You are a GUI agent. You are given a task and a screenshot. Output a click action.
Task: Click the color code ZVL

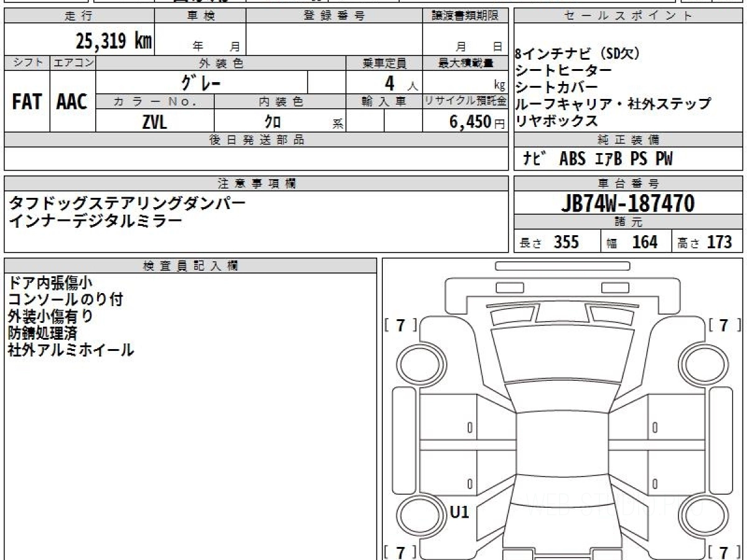[154, 122]
